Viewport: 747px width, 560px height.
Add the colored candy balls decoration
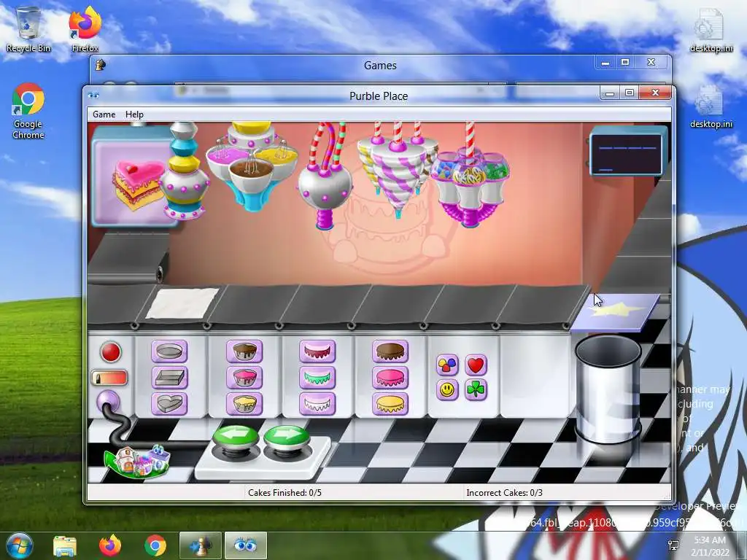coord(447,365)
